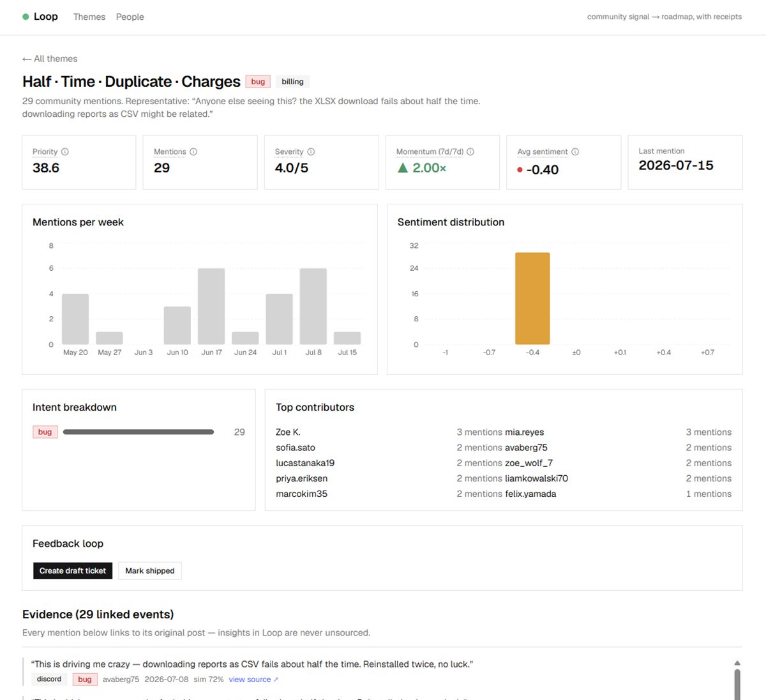Click the May 20 mentions bar

click(75, 319)
